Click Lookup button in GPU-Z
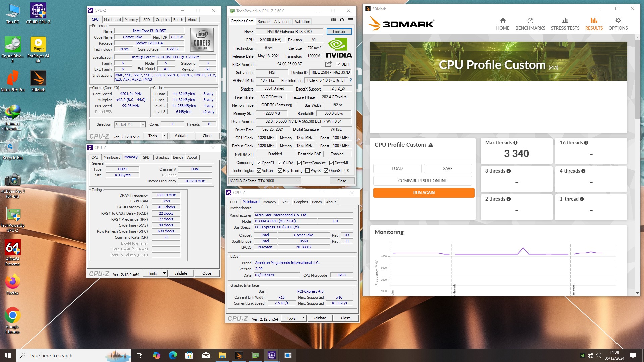Screen dimensions: 644x362 pyautogui.click(x=339, y=32)
